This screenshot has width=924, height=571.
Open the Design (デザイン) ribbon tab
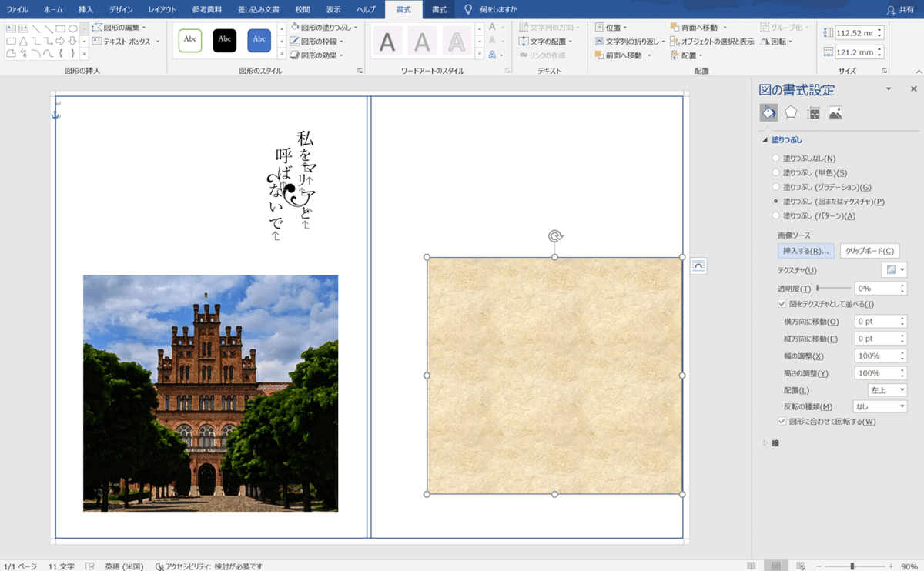coord(120,9)
